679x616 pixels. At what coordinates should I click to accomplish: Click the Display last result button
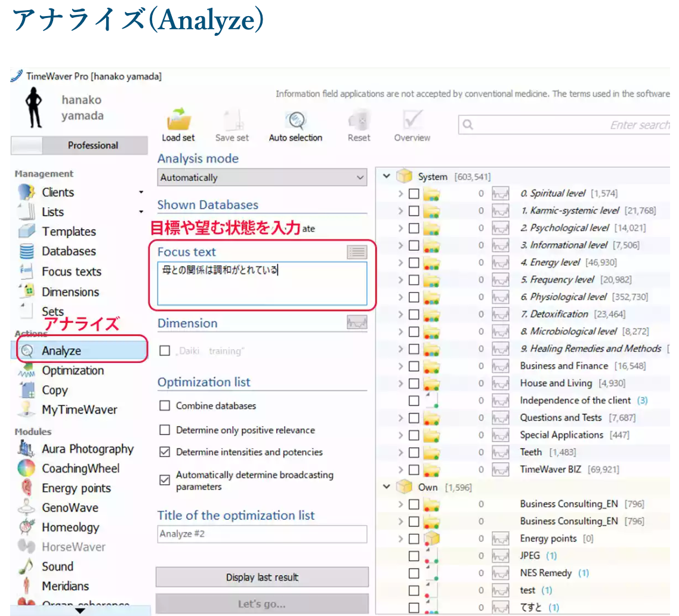tap(262, 577)
